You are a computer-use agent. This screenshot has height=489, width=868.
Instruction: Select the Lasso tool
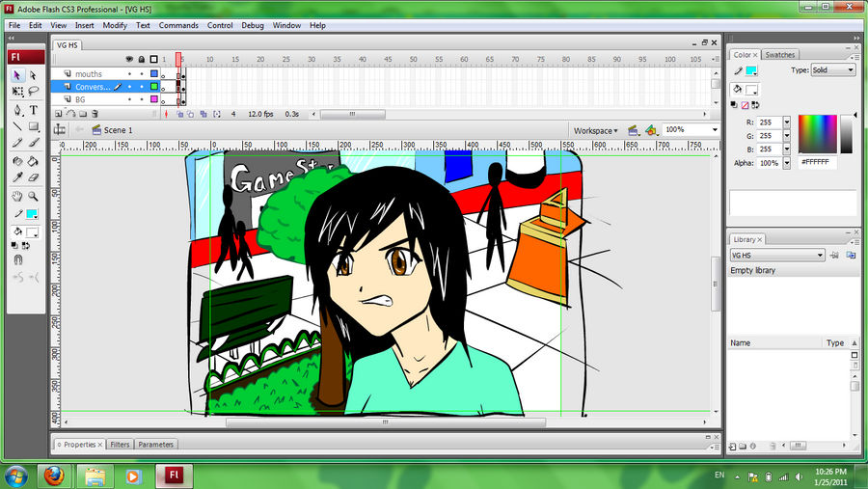tap(33, 91)
